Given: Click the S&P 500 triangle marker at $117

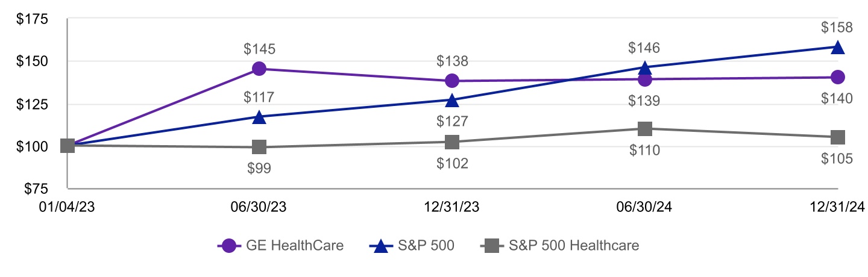Looking at the screenshot, I should 259,117.
